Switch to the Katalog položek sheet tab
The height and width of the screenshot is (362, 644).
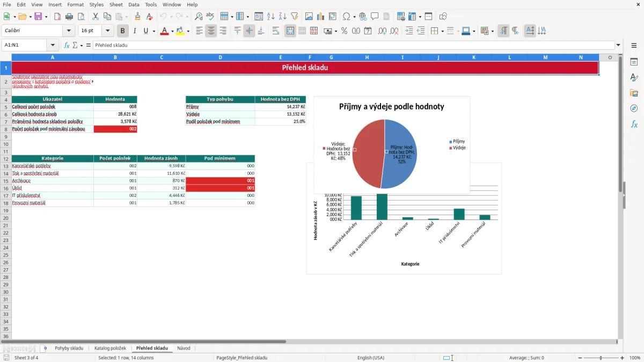coord(110,348)
